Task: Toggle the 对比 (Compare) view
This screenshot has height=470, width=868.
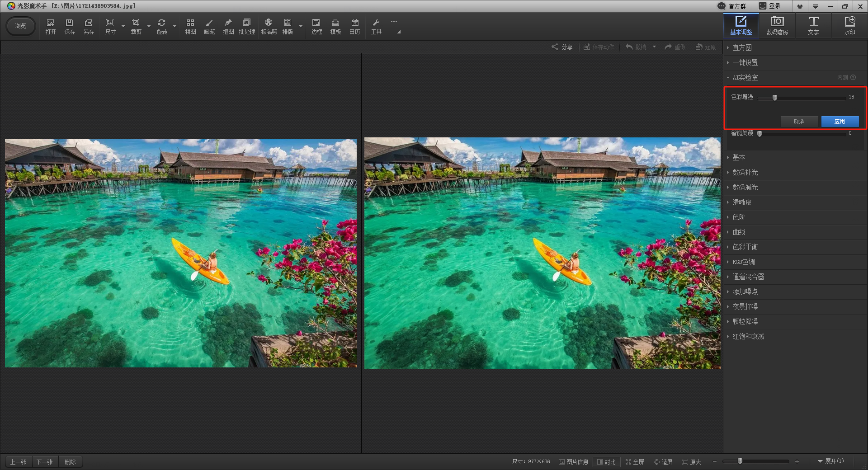Action: click(x=606, y=462)
